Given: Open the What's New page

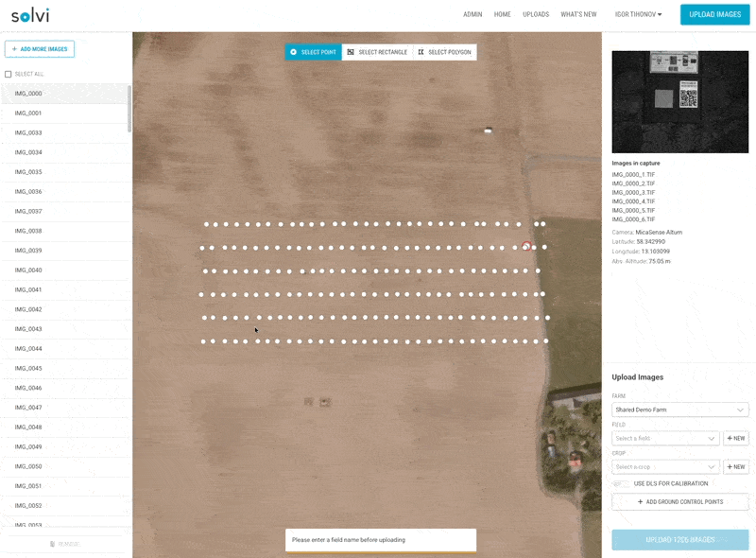Looking at the screenshot, I should point(578,14).
